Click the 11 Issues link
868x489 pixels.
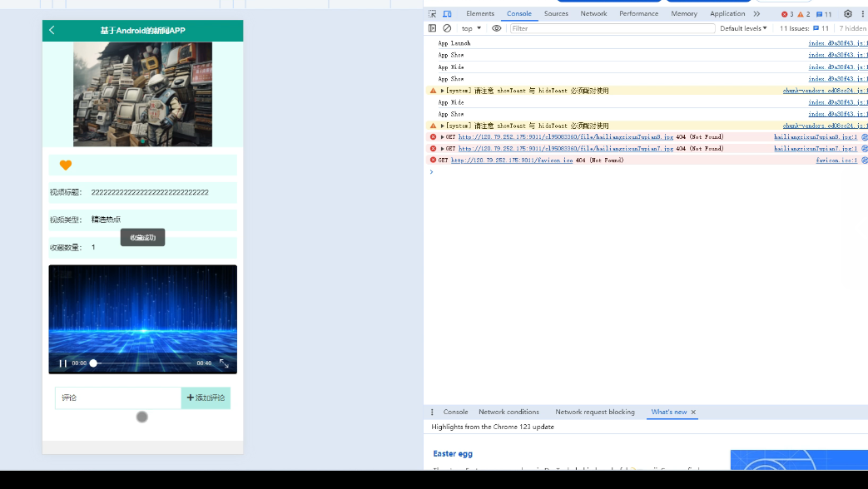[x=805, y=28]
